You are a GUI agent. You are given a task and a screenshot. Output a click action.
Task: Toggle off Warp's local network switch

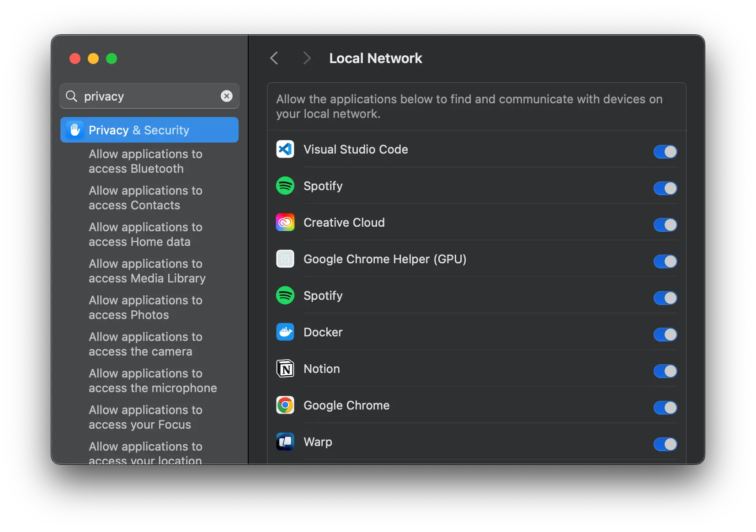(665, 444)
